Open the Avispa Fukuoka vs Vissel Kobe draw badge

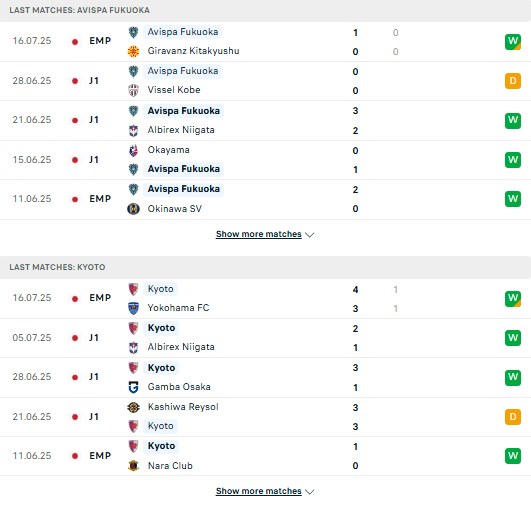[513, 81]
